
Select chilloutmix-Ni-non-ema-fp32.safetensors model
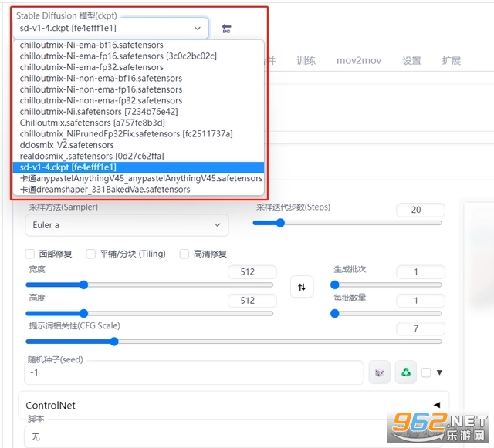[x=138, y=100]
